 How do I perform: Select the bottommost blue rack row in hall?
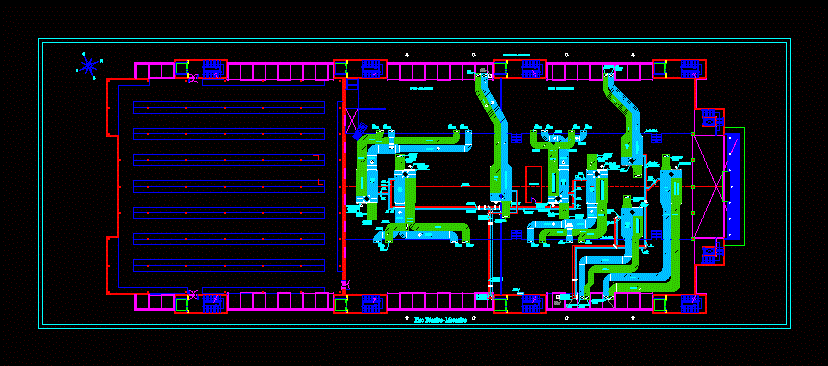(229, 266)
